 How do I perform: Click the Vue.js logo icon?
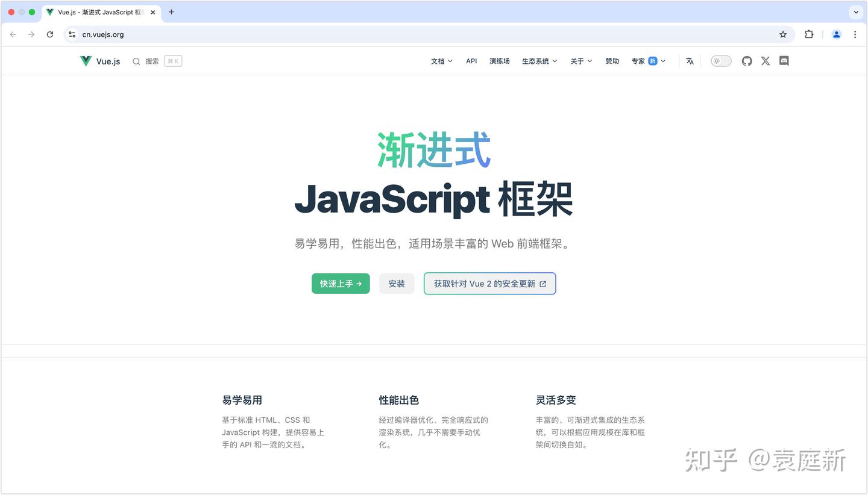click(85, 60)
